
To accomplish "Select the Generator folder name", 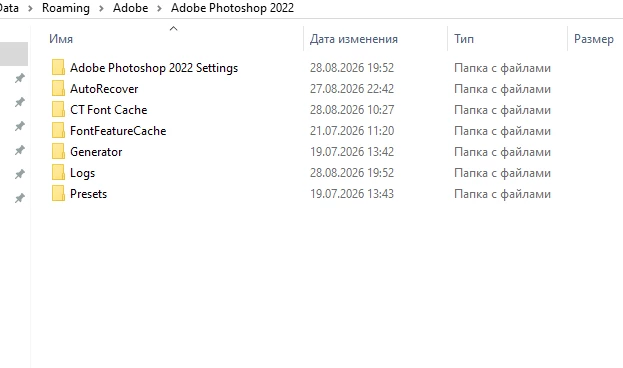I will click(x=96, y=152).
